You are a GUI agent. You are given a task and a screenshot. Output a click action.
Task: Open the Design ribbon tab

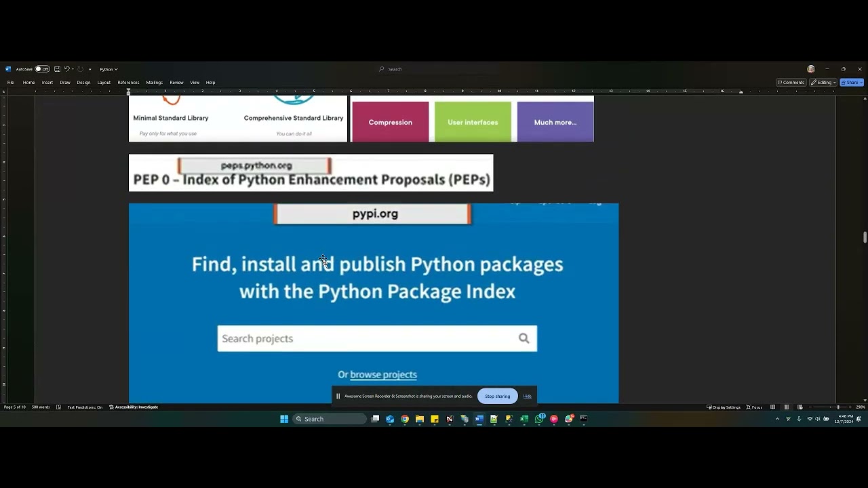tap(83, 83)
